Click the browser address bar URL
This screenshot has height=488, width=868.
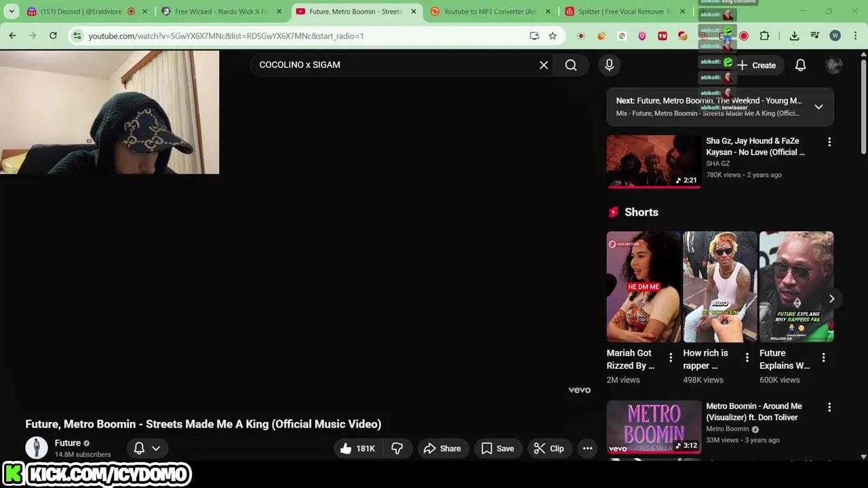(226, 36)
